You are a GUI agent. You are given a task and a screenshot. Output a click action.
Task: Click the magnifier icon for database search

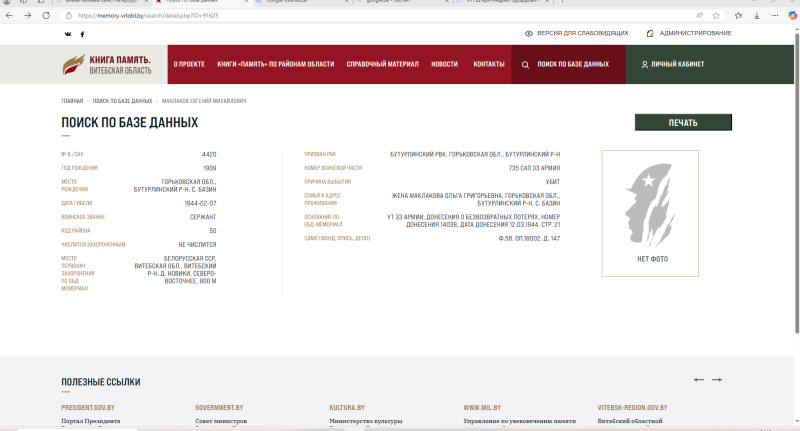(525, 65)
